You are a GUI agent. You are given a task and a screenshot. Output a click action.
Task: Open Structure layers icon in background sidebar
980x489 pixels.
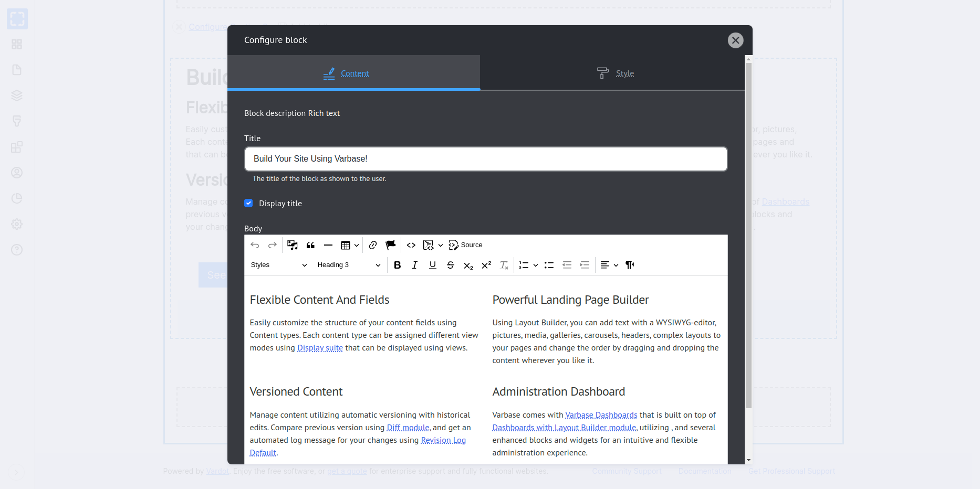tap(17, 95)
